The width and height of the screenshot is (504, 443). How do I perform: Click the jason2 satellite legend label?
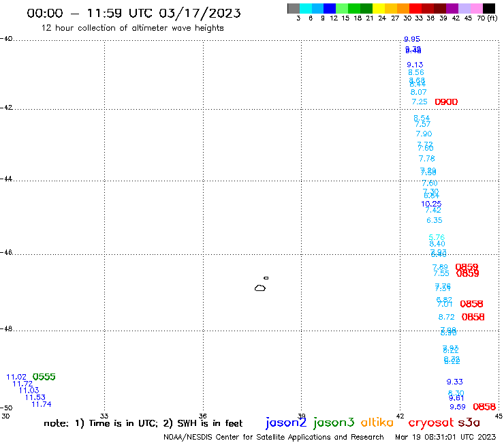pos(286,423)
